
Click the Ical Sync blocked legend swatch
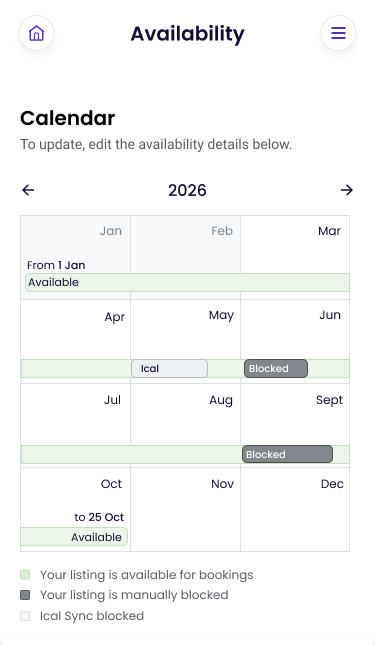[25, 616]
